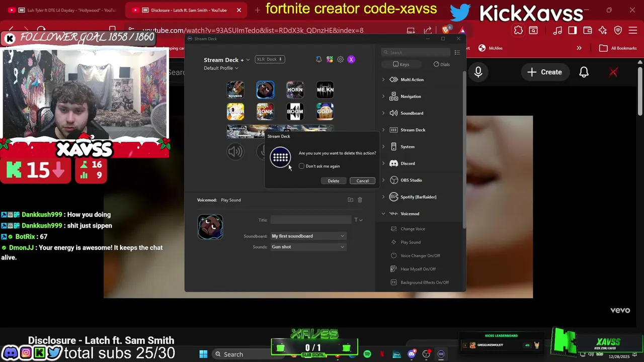Viewport: 644px width, 362px height.
Task: Click YouTube voice search microphone
Action: (x=478, y=72)
